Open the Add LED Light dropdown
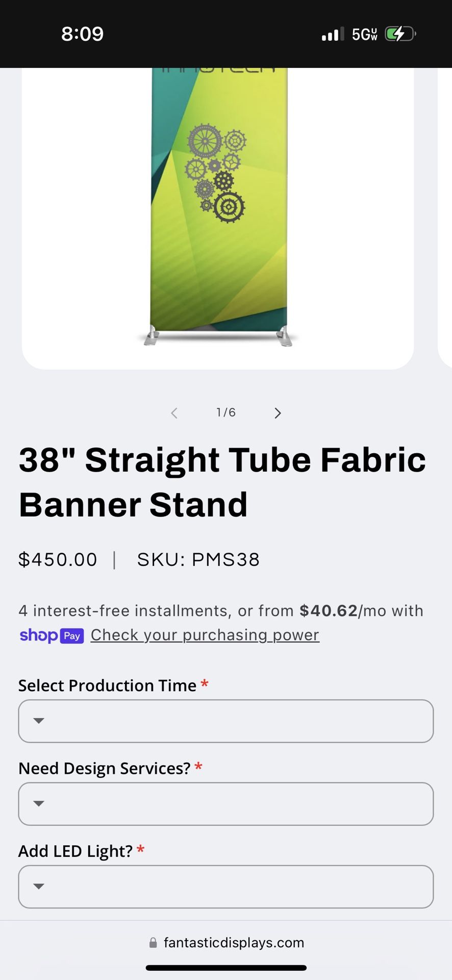The height and width of the screenshot is (980, 452). [226, 886]
